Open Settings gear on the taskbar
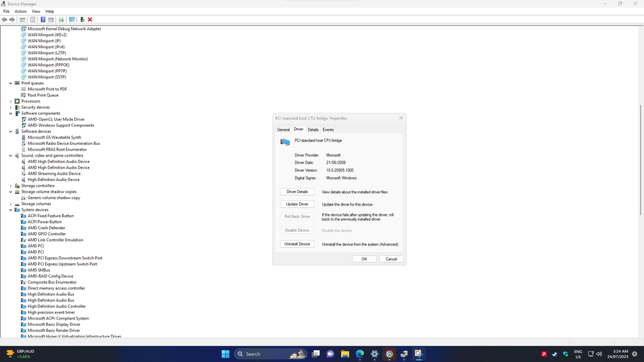The image size is (644, 362). [x=375, y=354]
